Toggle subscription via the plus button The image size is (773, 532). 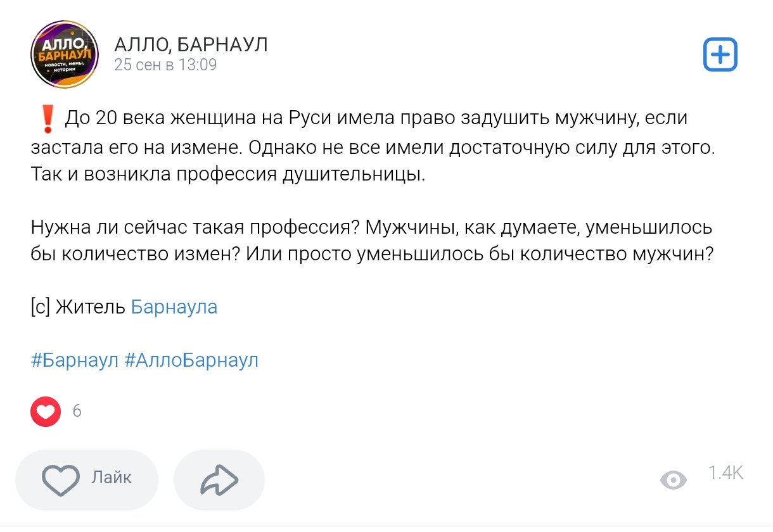pyautogui.click(x=720, y=56)
